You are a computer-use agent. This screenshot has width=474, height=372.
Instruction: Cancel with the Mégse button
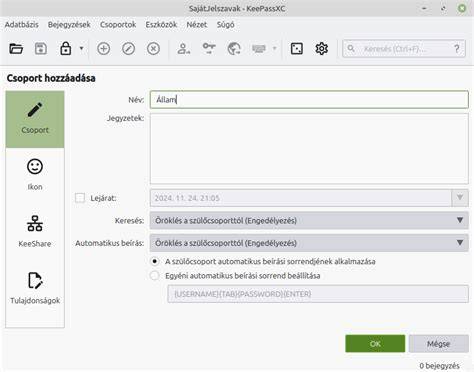(439, 344)
